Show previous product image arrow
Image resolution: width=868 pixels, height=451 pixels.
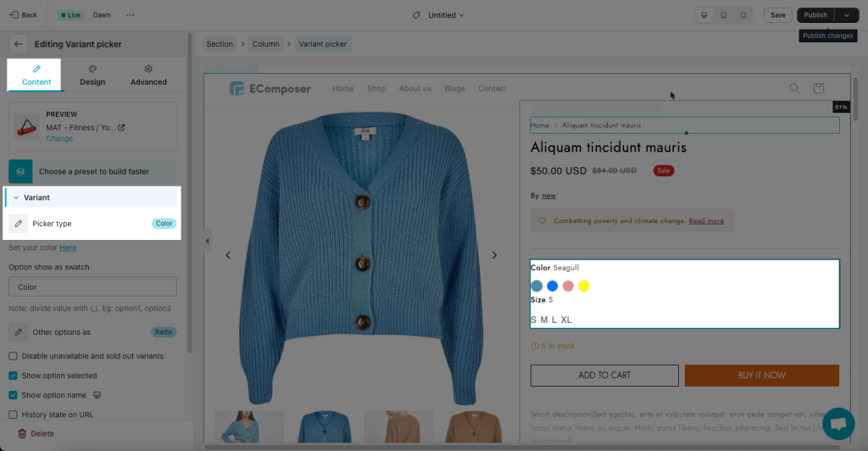coord(228,255)
